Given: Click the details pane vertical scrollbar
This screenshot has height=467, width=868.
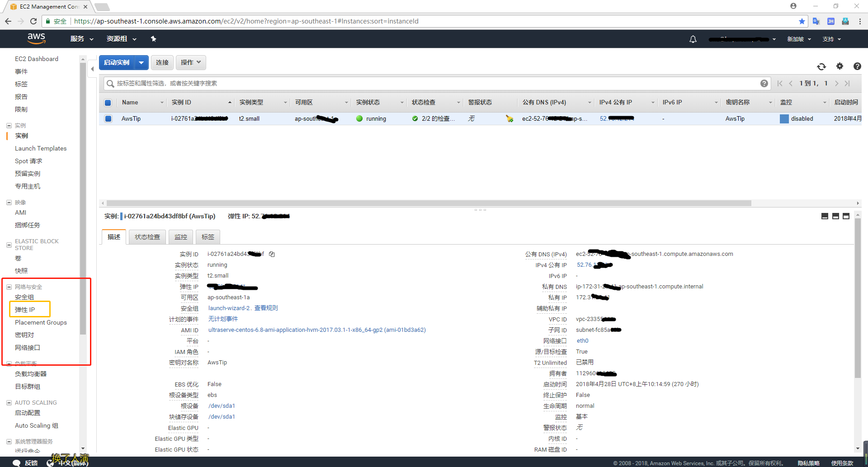Looking at the screenshot, I should [858, 298].
